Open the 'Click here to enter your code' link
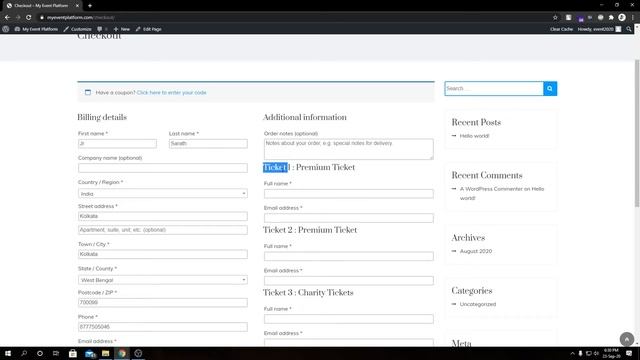Image resolution: width=640 pixels, height=360 pixels. pos(171,93)
